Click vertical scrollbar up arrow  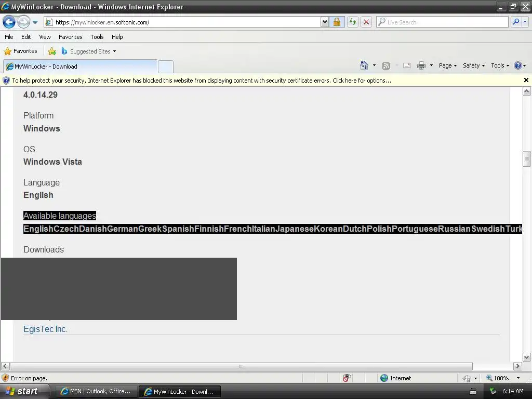pyautogui.click(x=527, y=91)
